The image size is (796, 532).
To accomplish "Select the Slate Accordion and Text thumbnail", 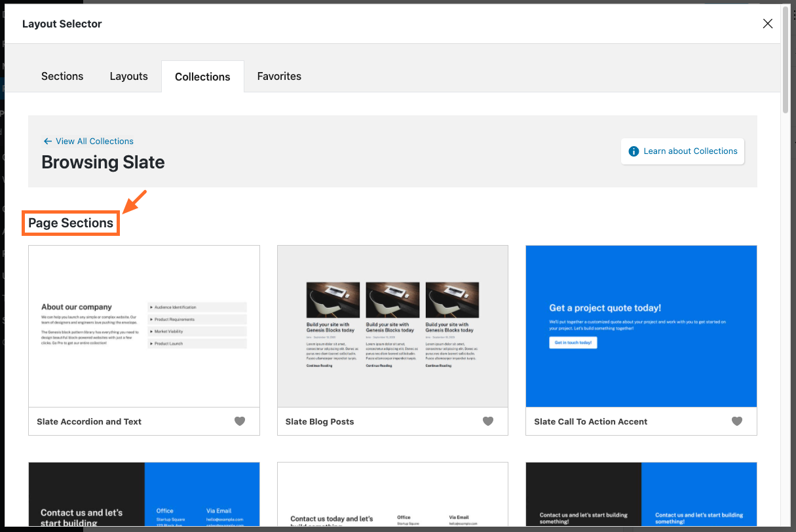I will click(144, 326).
